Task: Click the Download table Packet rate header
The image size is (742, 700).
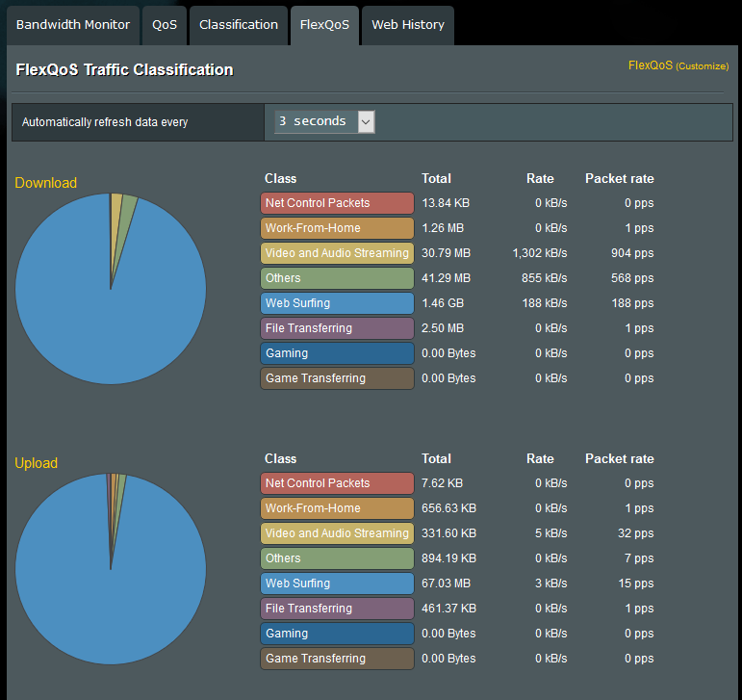Action: click(x=620, y=178)
